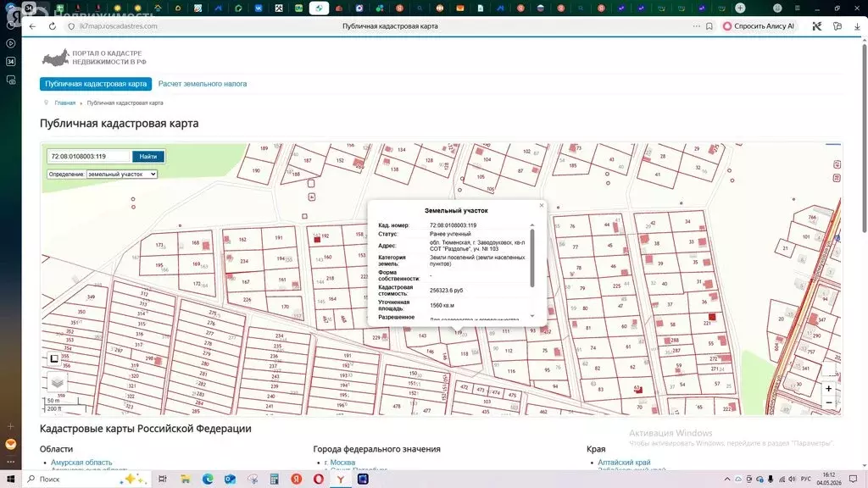
Task: Open the map layers switcher icon
Action: coord(57,382)
